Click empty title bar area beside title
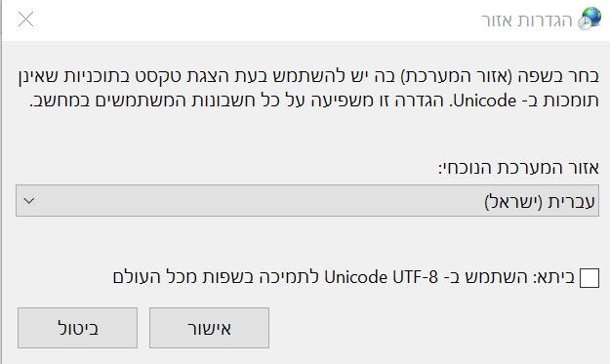 tap(257, 20)
